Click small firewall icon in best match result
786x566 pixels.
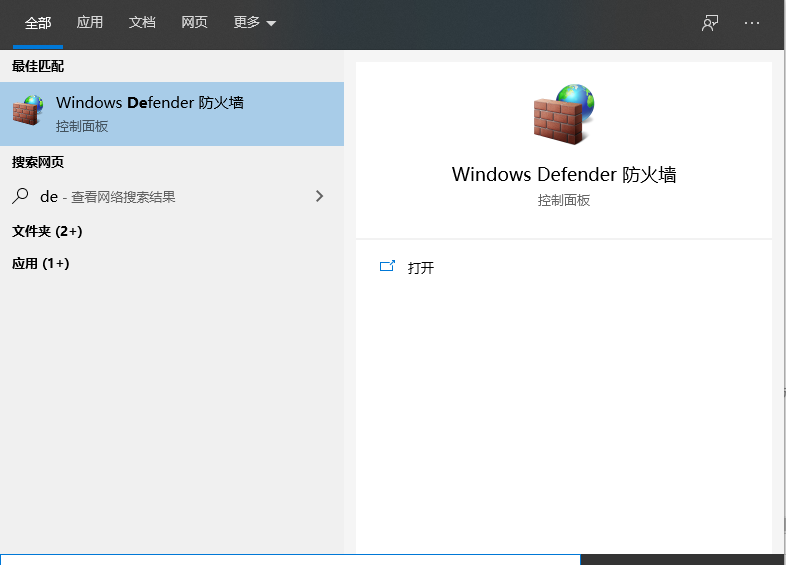[x=28, y=112]
